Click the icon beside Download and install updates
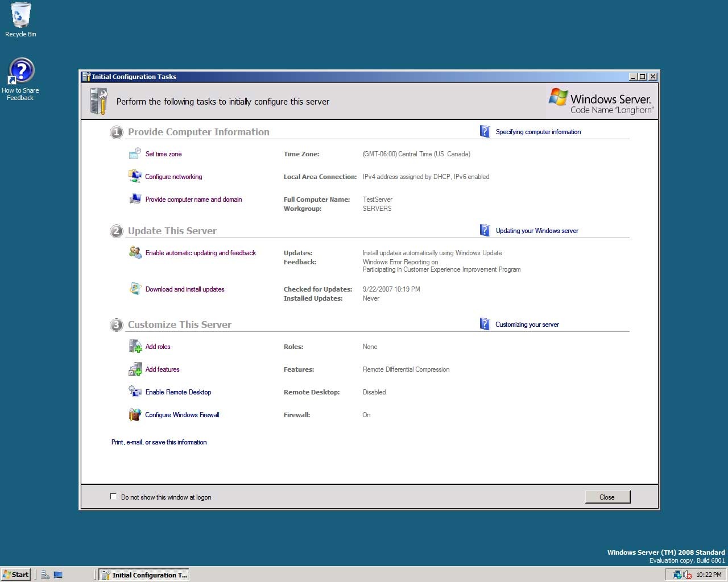The height and width of the screenshot is (582, 728). click(135, 289)
